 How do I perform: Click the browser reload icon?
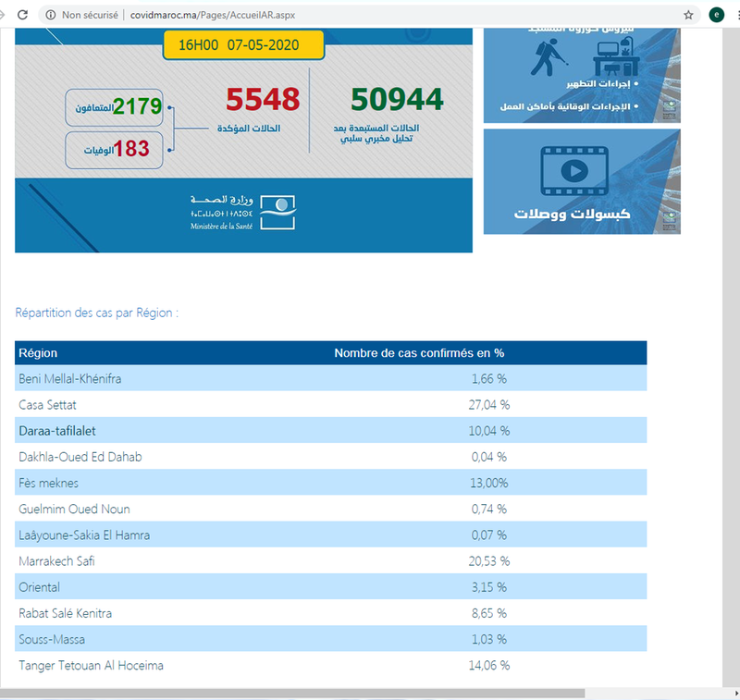point(21,15)
